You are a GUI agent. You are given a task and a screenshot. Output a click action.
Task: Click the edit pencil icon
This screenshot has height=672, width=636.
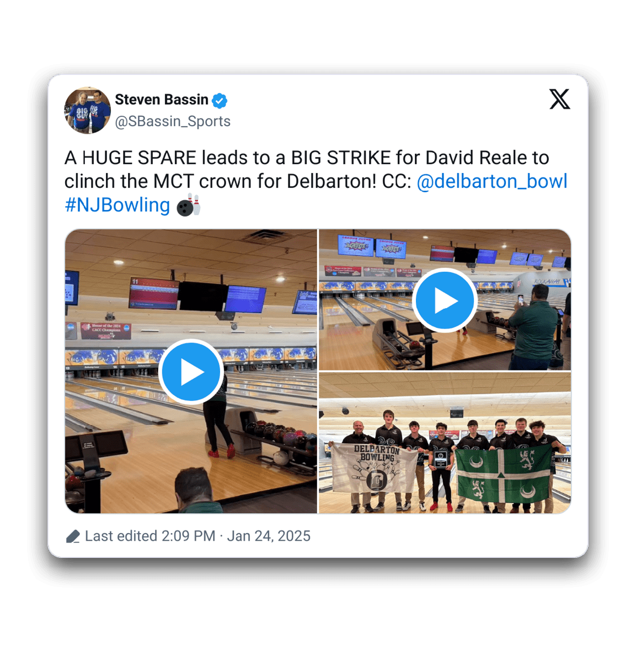click(x=73, y=536)
